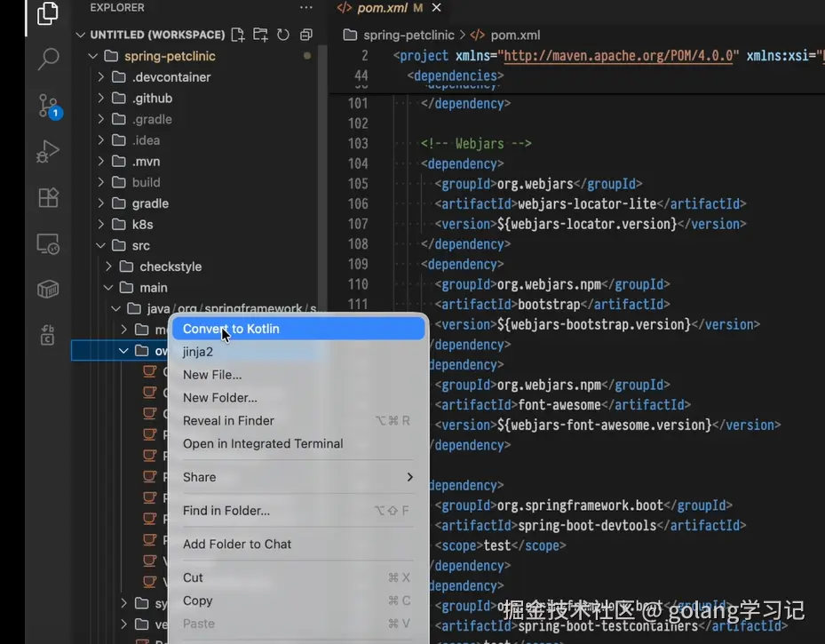Viewport: 825px width, 644px height.
Task: Choose Open in Integrated Terminal
Action: 298,443
